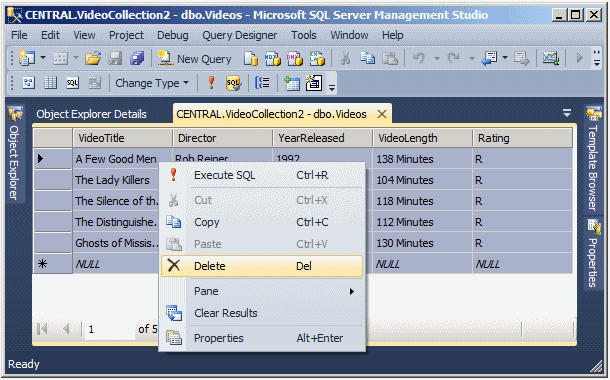
Task: Choose Execute SQL in context menu
Action: 262,175
